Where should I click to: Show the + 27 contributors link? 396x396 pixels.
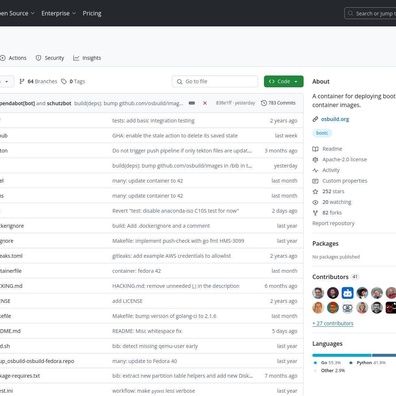333,323
